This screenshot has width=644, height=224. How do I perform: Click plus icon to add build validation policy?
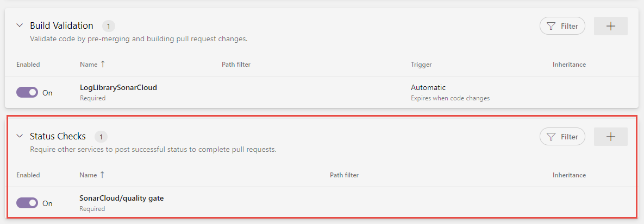click(610, 26)
